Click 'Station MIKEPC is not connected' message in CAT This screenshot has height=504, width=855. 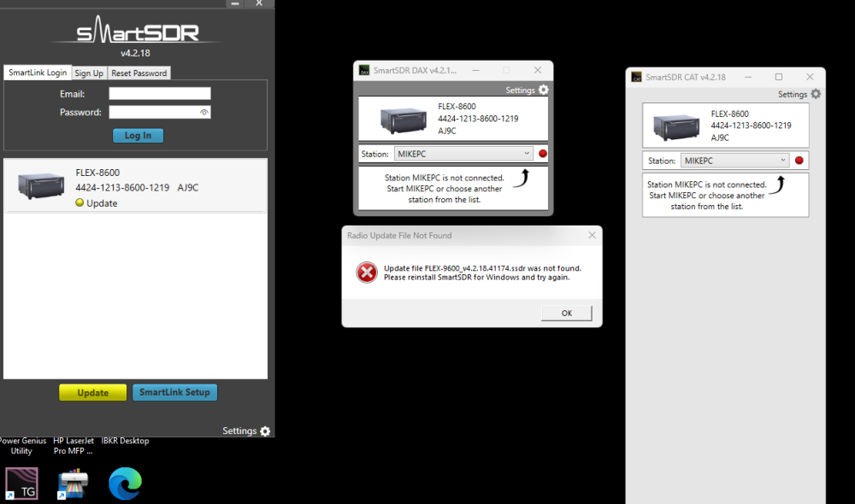(707, 195)
